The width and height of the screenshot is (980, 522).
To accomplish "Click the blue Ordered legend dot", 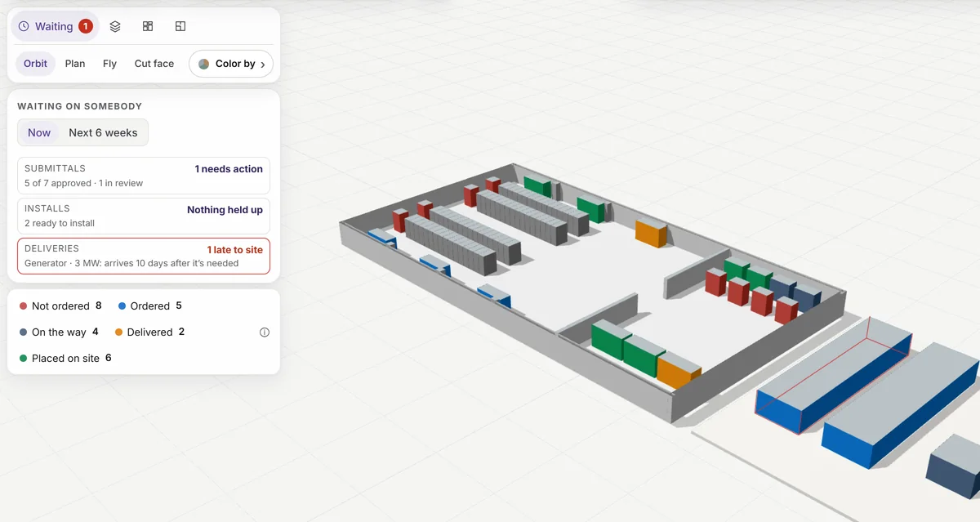I will (x=122, y=306).
